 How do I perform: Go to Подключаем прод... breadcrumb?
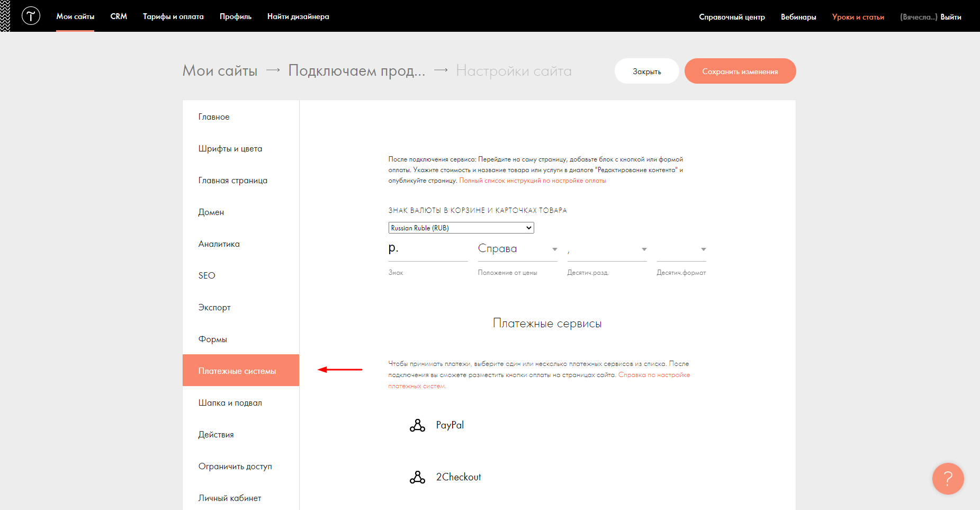coord(357,70)
